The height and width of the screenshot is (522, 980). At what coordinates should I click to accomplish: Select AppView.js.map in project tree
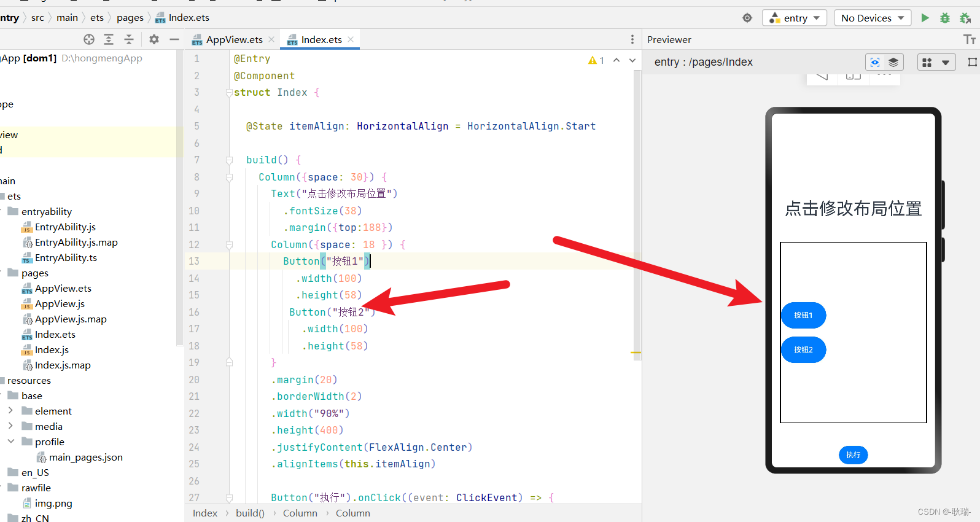pos(71,319)
